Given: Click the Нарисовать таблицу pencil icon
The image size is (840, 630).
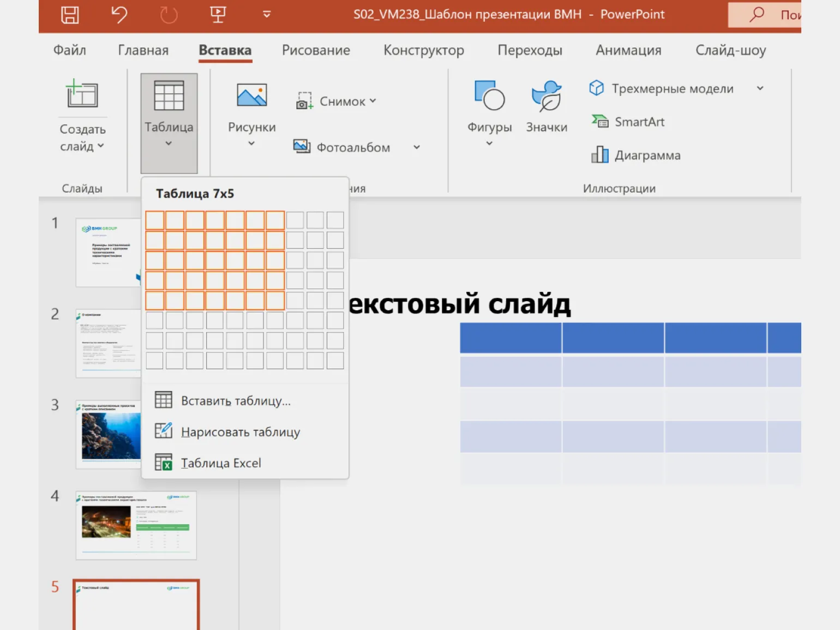Looking at the screenshot, I should point(163,431).
